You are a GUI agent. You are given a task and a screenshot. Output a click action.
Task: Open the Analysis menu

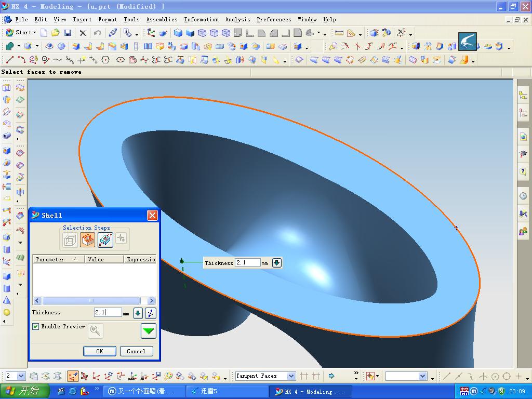coord(237,19)
